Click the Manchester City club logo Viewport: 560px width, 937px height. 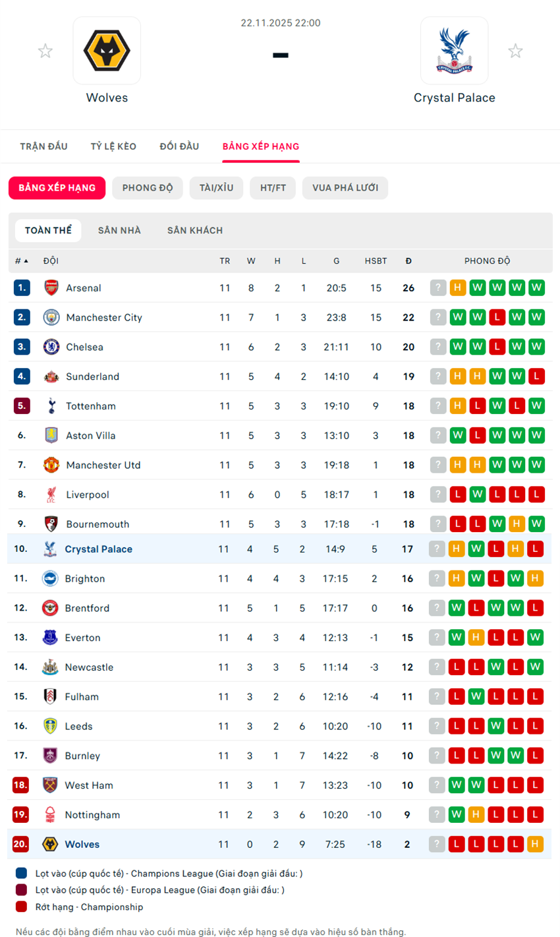tap(51, 318)
